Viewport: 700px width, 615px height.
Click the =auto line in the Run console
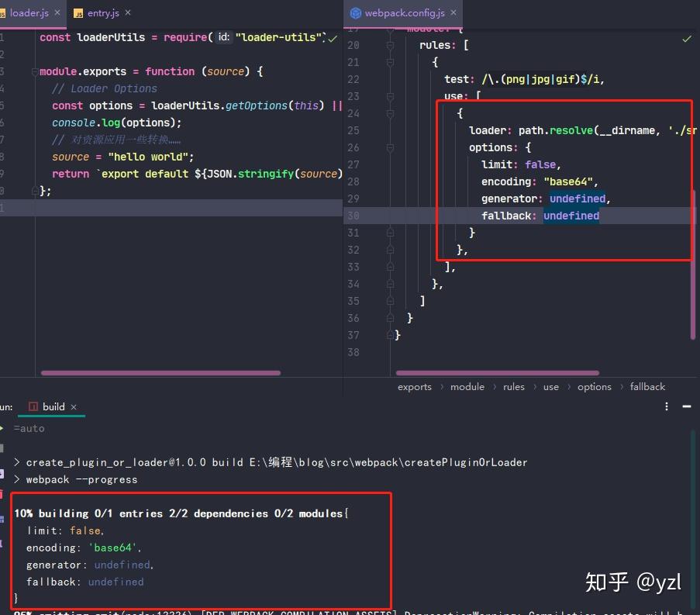(29, 429)
